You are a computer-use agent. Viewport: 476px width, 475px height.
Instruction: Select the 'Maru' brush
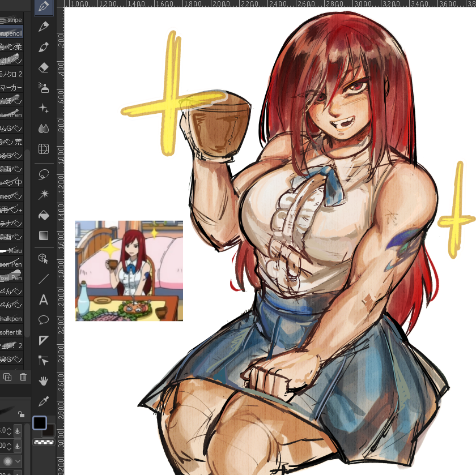click(11, 251)
